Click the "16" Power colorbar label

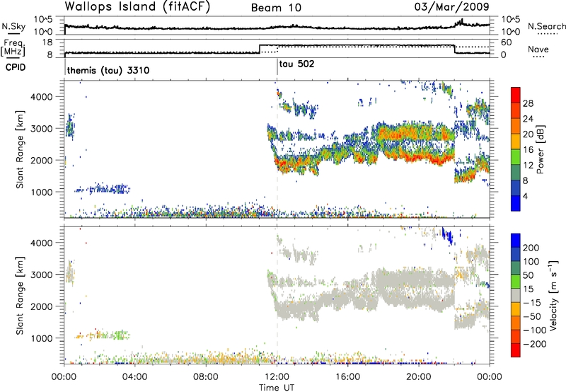point(528,150)
